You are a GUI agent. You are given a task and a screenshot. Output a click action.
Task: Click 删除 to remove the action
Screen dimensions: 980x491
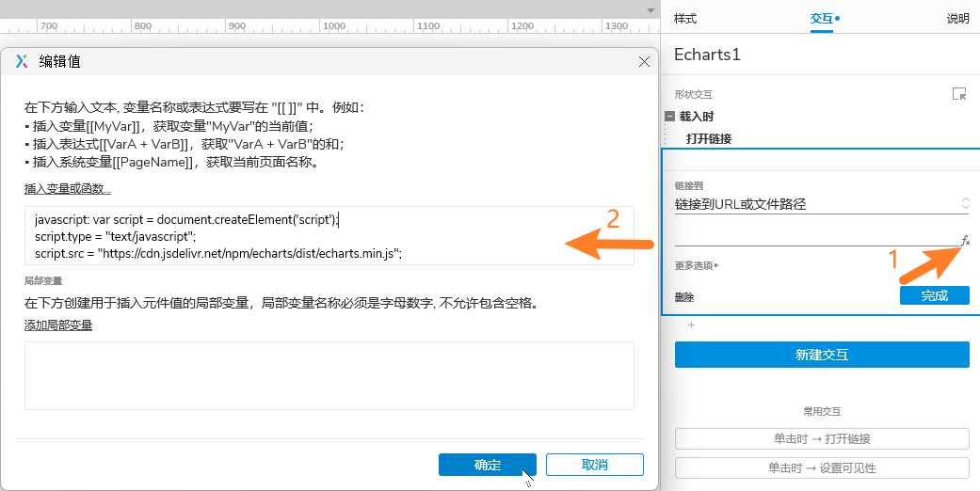684,297
